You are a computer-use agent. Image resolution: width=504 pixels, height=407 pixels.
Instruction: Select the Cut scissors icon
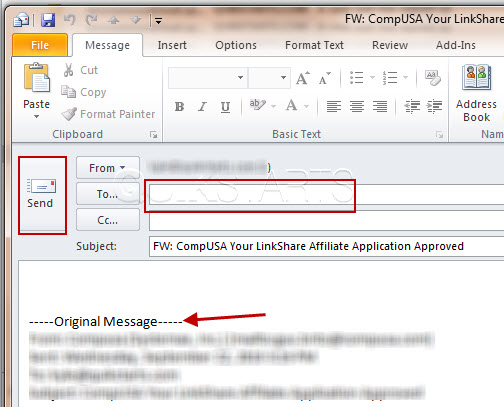point(68,70)
